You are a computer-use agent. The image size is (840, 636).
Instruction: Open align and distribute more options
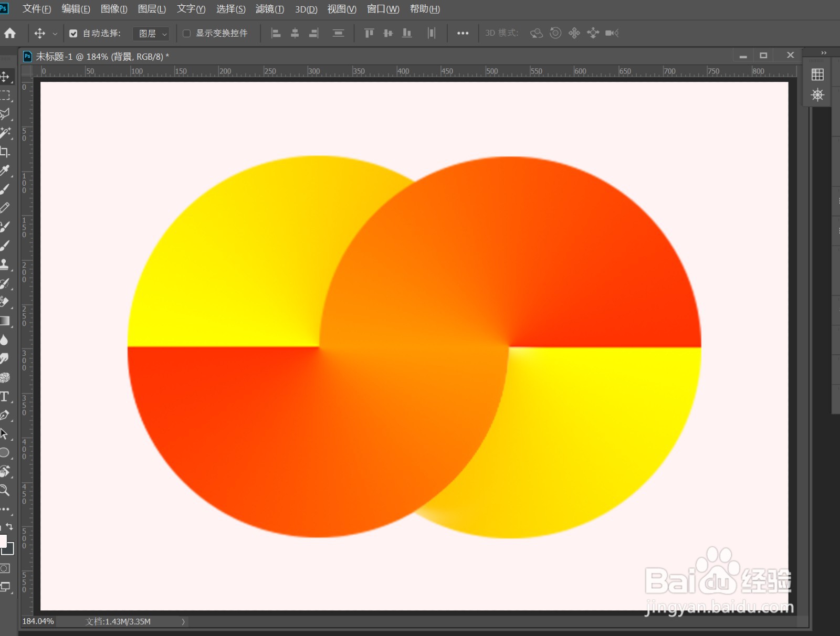point(463,33)
